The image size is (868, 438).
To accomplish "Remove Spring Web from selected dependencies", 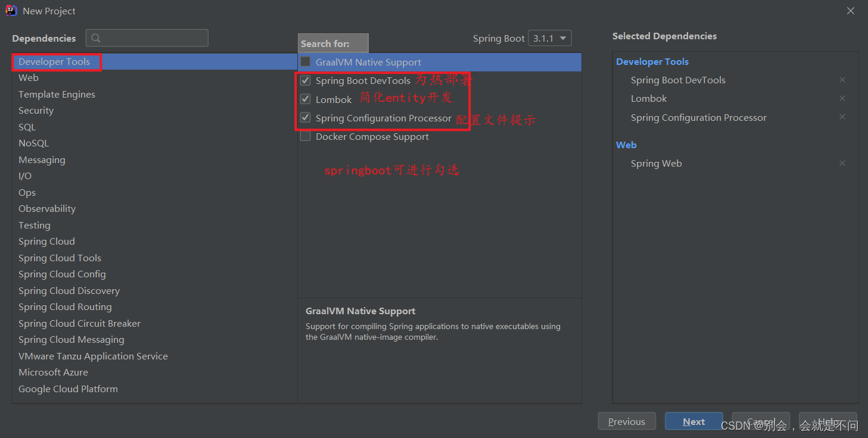I will [842, 163].
